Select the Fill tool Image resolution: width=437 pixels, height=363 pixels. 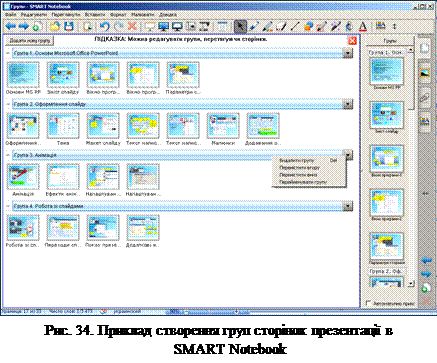(x=349, y=26)
